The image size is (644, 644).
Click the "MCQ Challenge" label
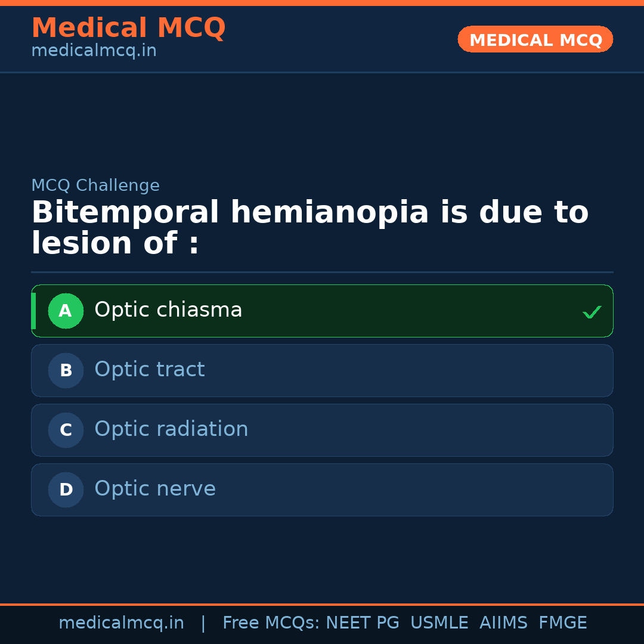(95, 185)
